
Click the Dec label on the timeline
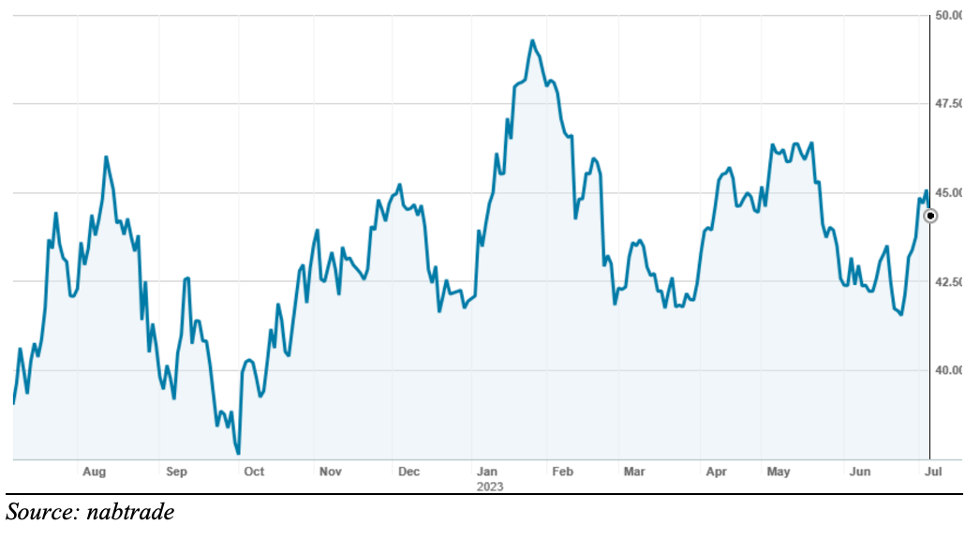[408, 472]
